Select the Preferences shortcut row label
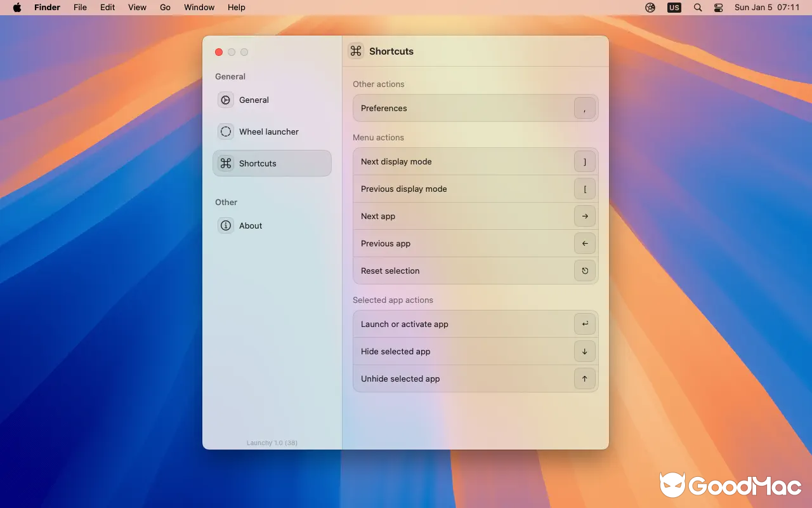Image resolution: width=812 pixels, height=508 pixels. pos(384,108)
